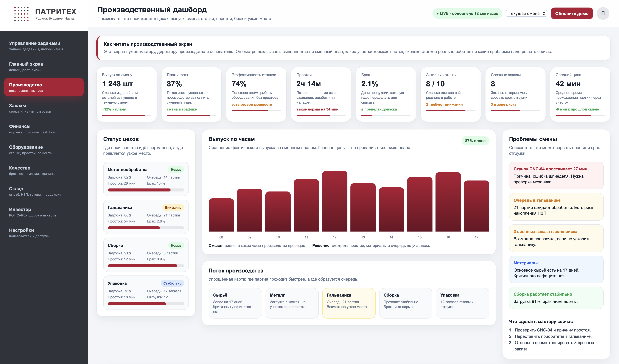Image resolution: width=619 pixels, height=364 pixels.
Task: Click 'Простой: 54 мин' text
Action: click(x=121, y=221)
